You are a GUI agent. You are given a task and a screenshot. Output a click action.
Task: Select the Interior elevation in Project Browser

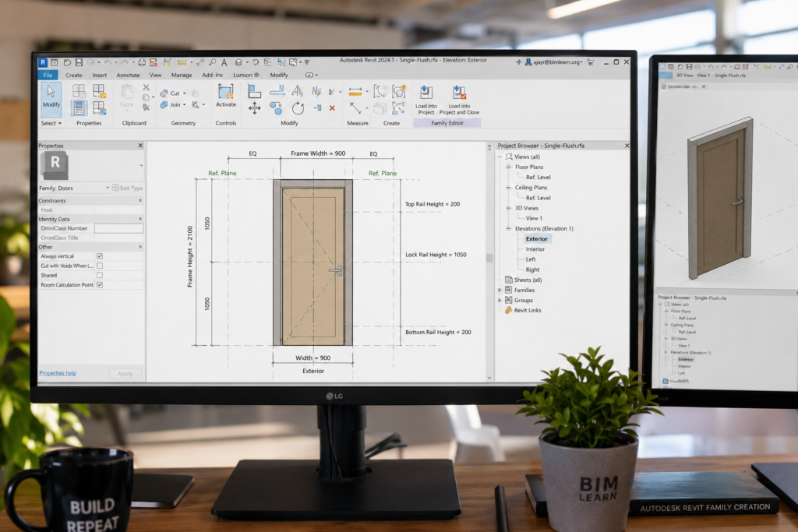click(x=535, y=249)
